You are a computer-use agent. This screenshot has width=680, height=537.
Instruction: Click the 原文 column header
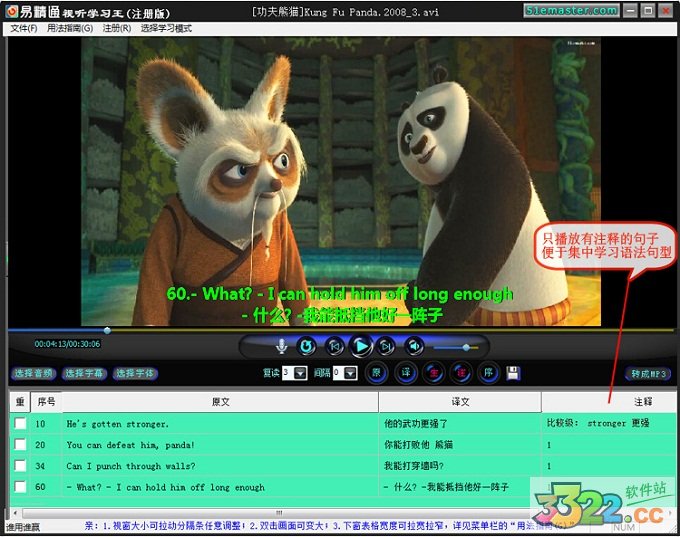click(x=220, y=402)
